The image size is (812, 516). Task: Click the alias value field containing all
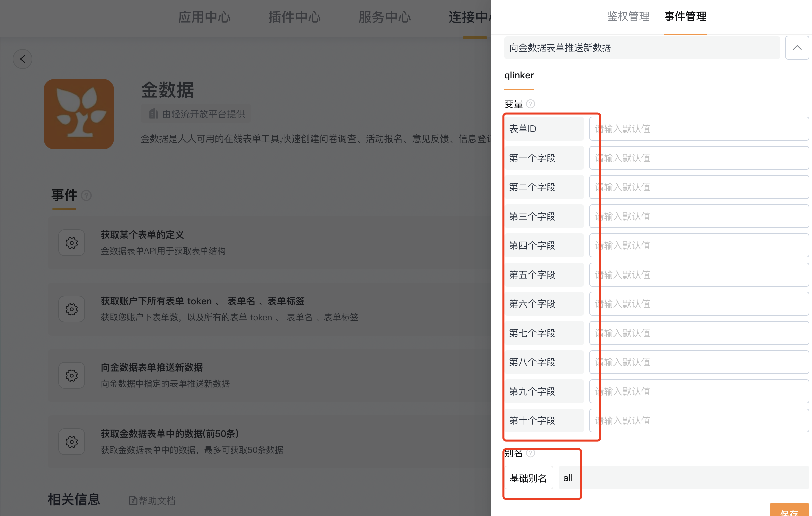[684, 478]
